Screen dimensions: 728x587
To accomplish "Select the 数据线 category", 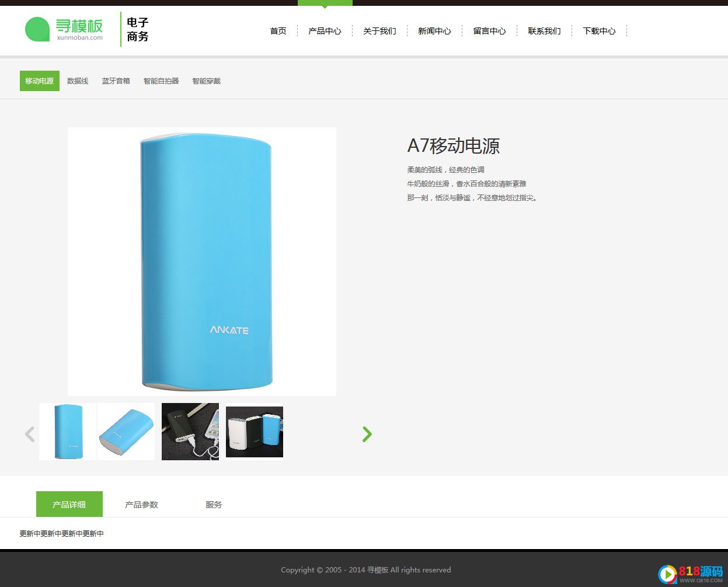I will point(78,81).
